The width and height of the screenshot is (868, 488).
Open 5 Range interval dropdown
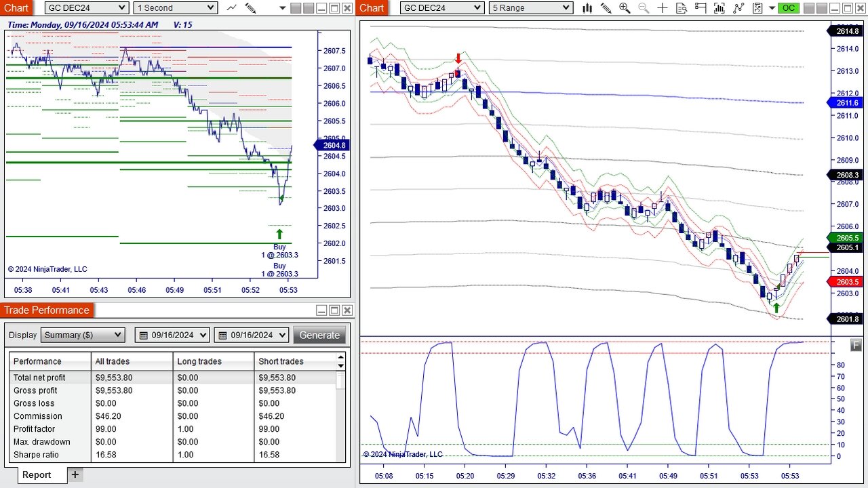click(x=531, y=8)
